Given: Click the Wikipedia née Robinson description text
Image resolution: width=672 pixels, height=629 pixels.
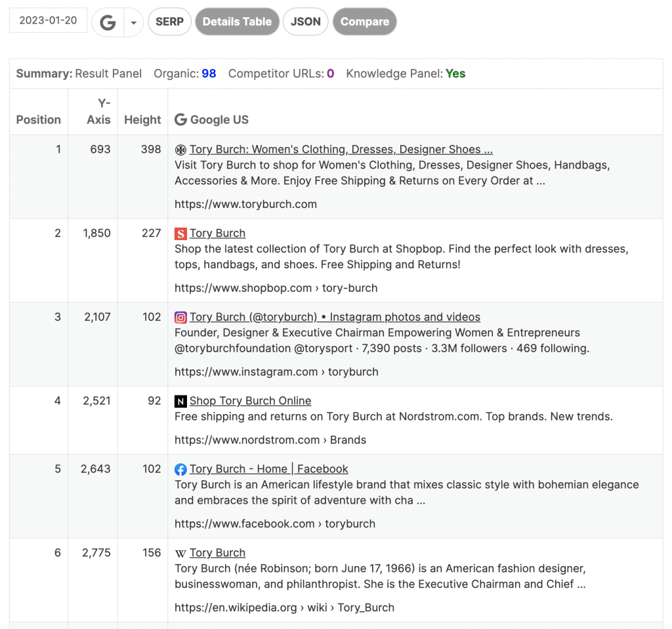Looking at the screenshot, I should point(380,577).
